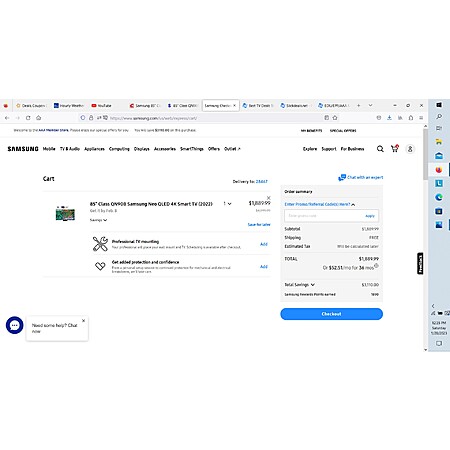450x450 pixels.
Task: Click the browser back arrow
Action: [7, 118]
